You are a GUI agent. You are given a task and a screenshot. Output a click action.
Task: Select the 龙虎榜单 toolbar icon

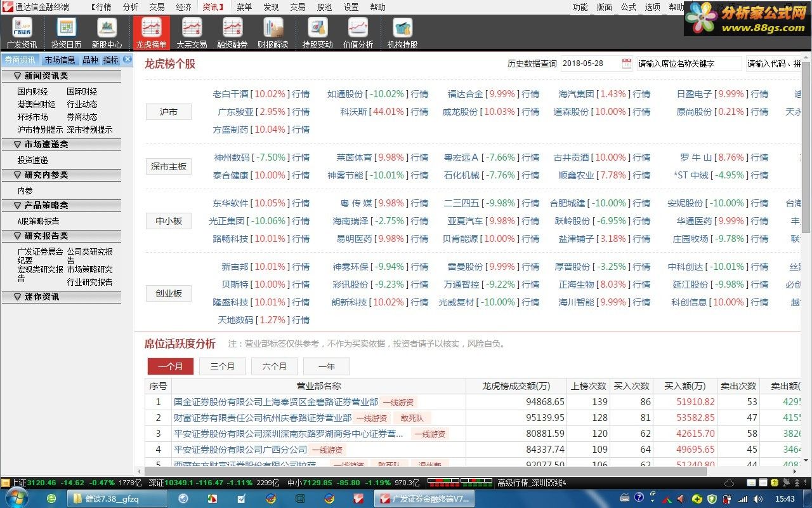tap(151, 33)
